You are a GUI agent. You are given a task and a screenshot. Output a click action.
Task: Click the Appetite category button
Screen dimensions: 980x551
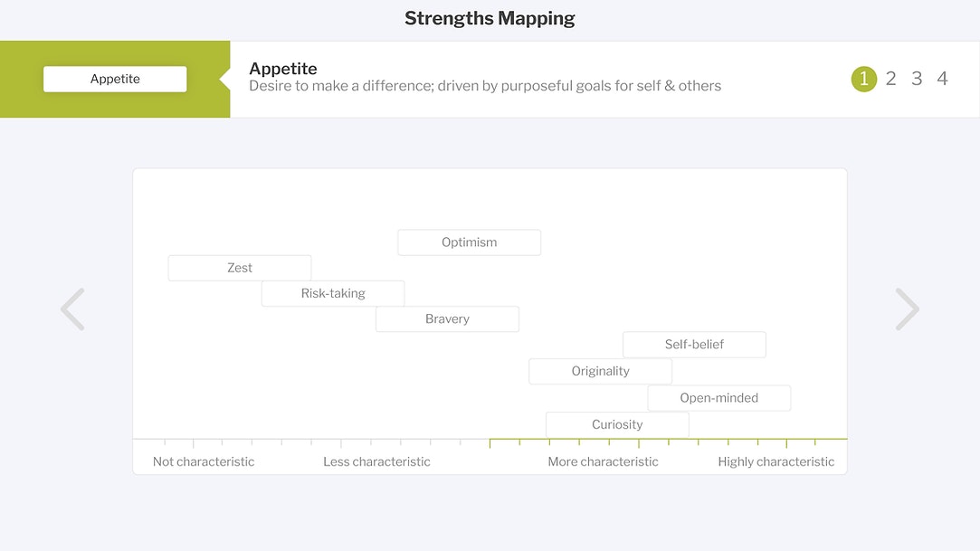click(115, 79)
